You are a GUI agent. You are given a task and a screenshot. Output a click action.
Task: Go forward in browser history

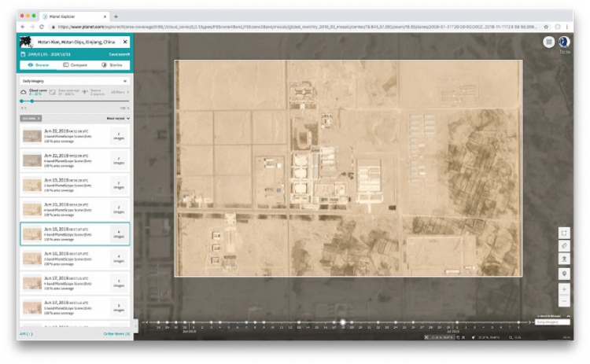(32, 27)
